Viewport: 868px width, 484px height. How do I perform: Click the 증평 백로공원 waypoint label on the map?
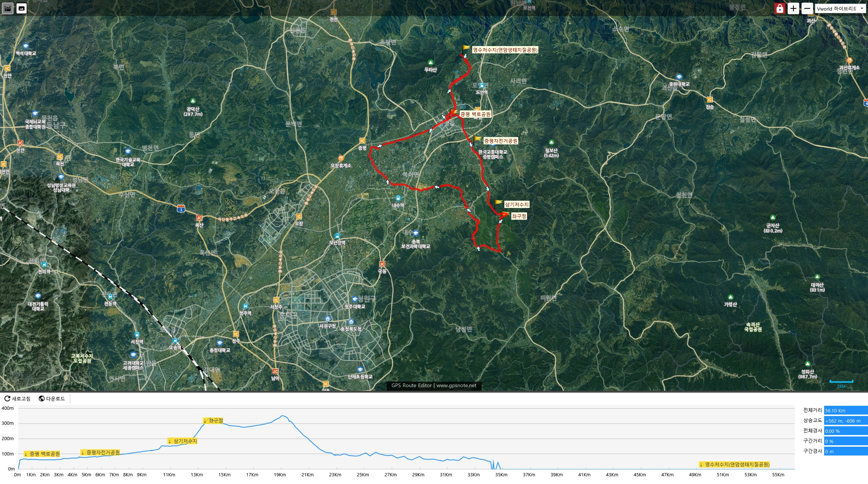pos(475,114)
